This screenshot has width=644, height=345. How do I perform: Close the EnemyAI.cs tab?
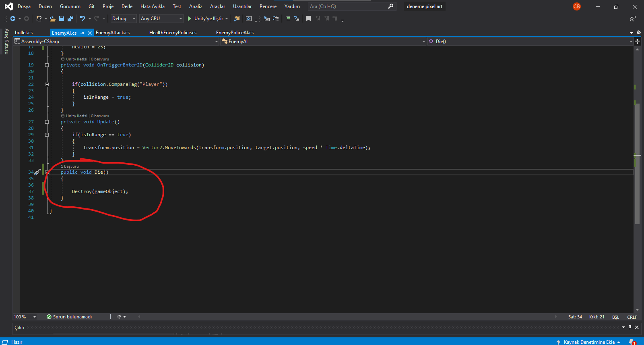(90, 33)
